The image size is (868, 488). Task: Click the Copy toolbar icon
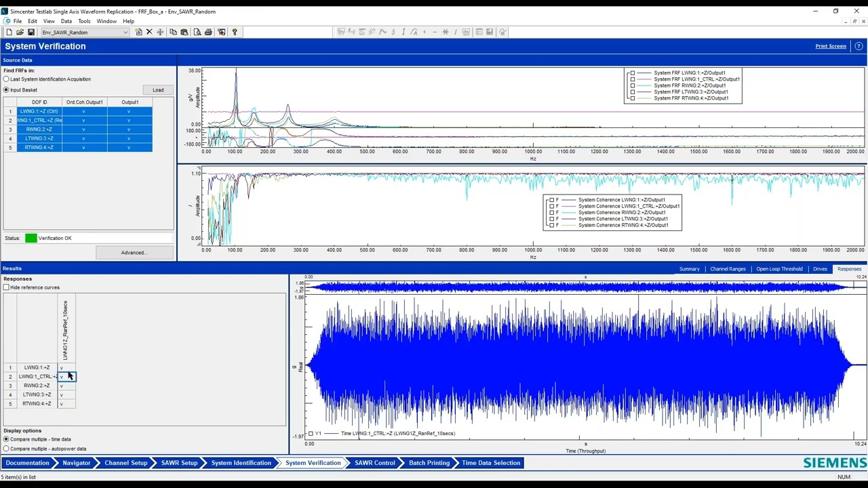click(x=173, y=32)
